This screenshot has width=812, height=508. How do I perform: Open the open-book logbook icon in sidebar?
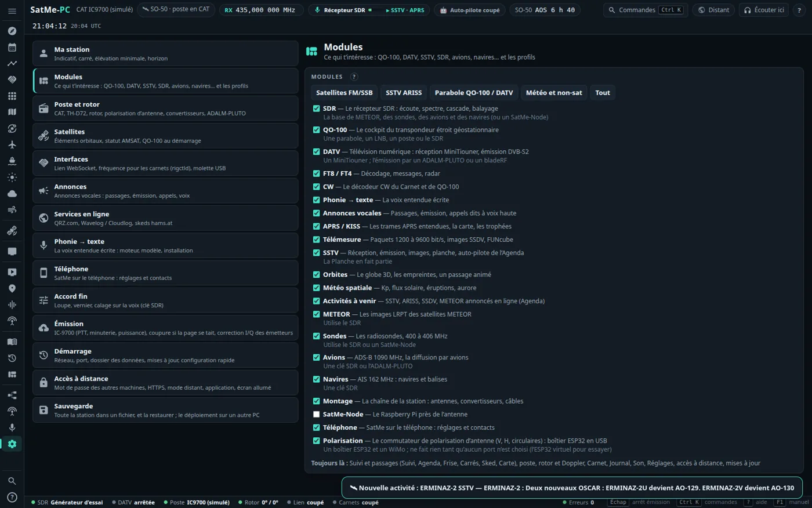(12, 342)
